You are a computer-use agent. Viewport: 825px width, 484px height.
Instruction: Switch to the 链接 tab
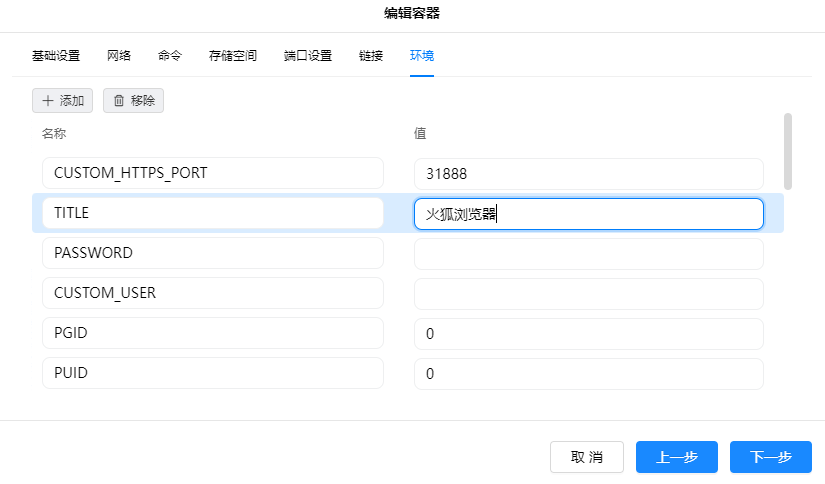371,56
